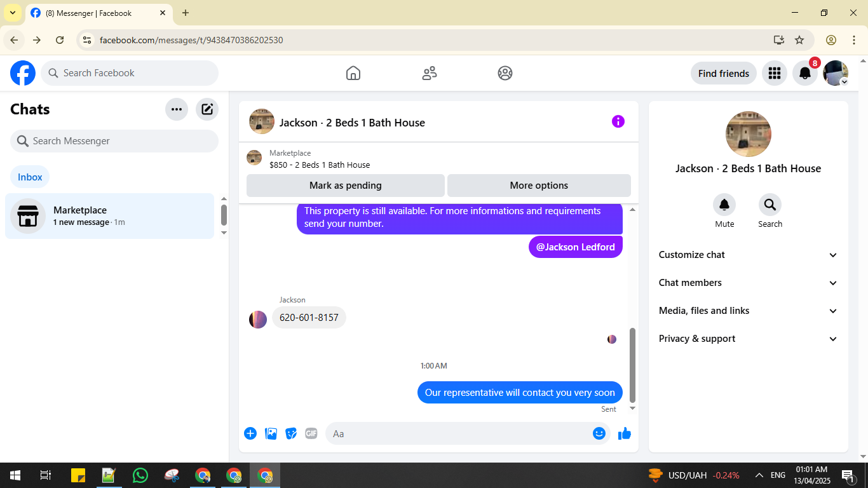The image size is (868, 488).
Task: Show hidden system tray icons chevron
Action: tap(759, 475)
